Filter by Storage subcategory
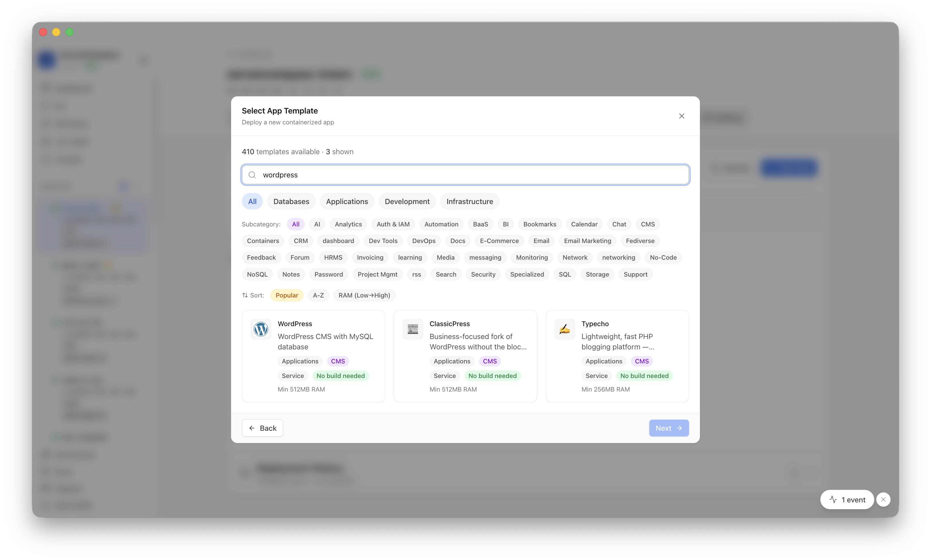 coord(597,274)
